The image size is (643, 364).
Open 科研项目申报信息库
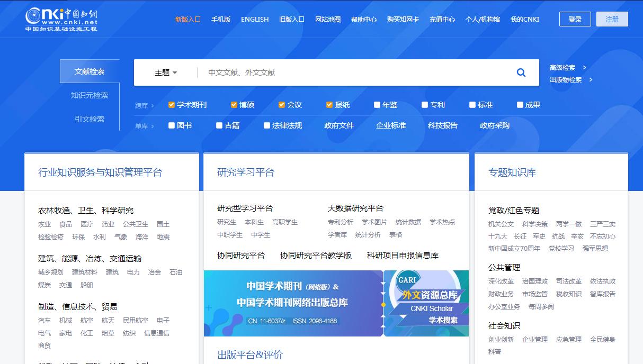[x=403, y=255]
